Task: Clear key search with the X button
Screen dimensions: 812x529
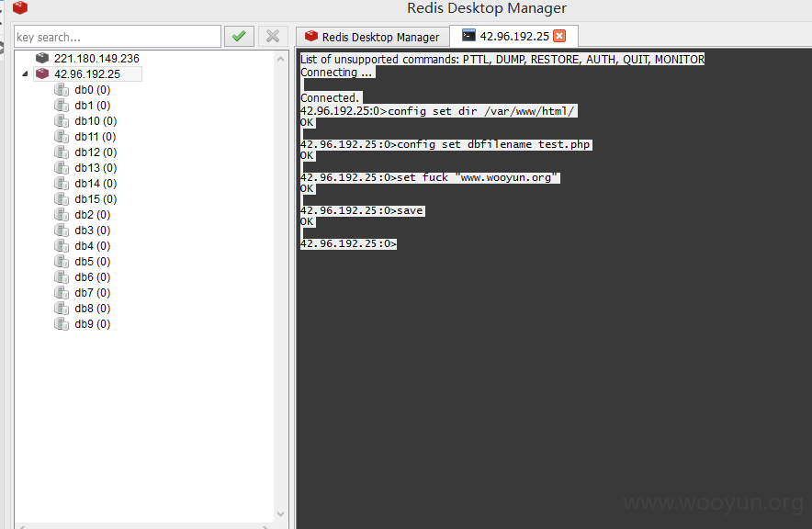Action: [273, 36]
